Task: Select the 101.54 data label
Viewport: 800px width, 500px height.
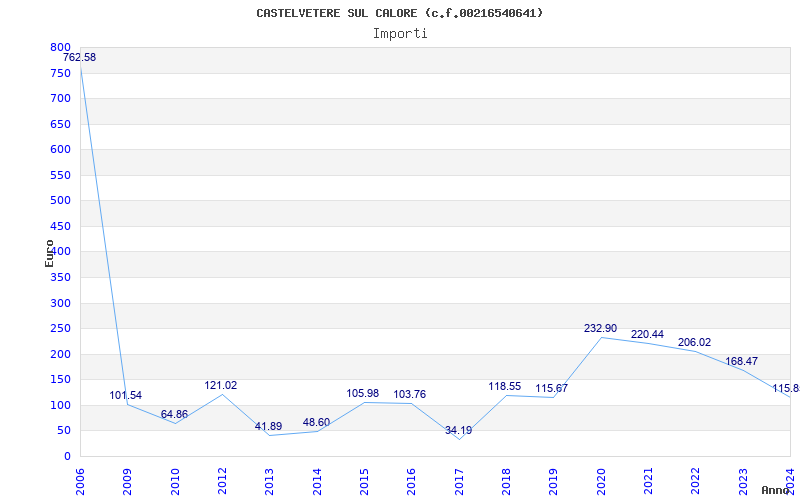Action: coord(126,395)
